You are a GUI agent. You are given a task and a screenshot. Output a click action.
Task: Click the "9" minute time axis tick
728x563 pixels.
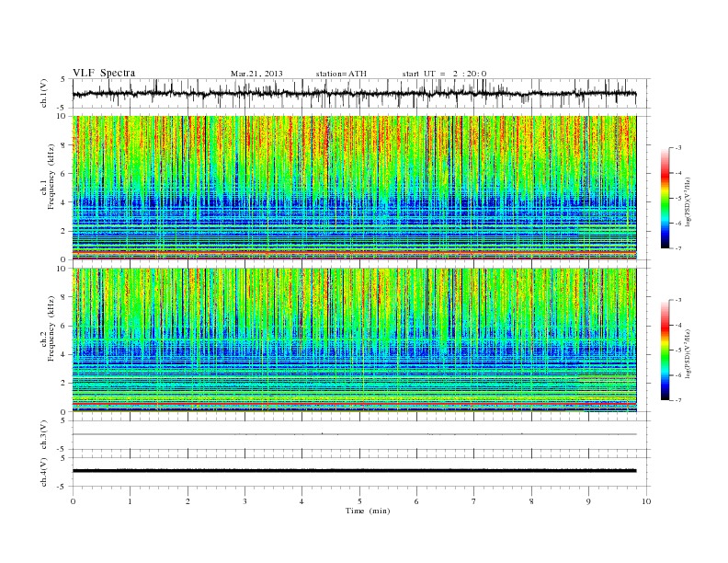588,501
